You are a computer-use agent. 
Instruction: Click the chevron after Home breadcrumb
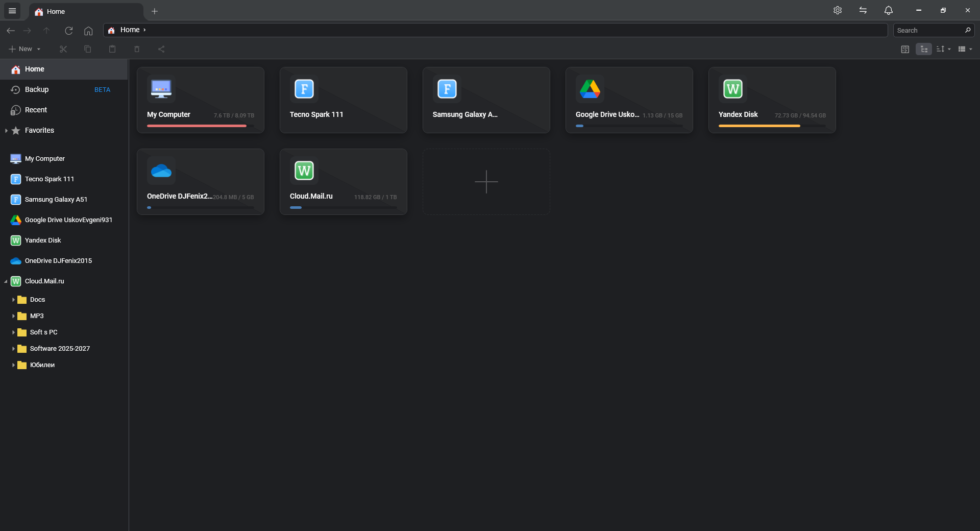point(144,30)
